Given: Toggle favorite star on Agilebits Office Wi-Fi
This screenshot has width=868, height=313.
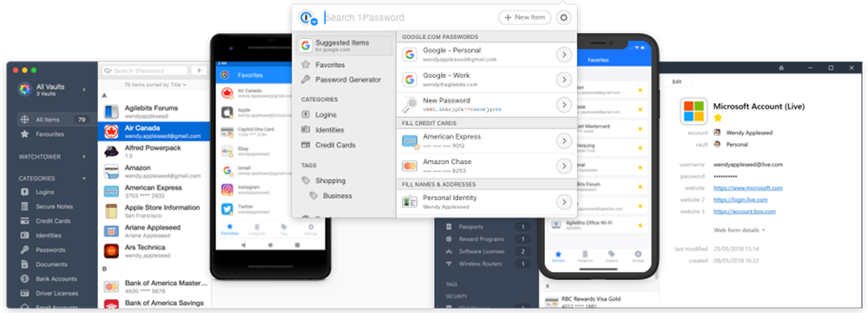Looking at the screenshot, I should 640,225.
